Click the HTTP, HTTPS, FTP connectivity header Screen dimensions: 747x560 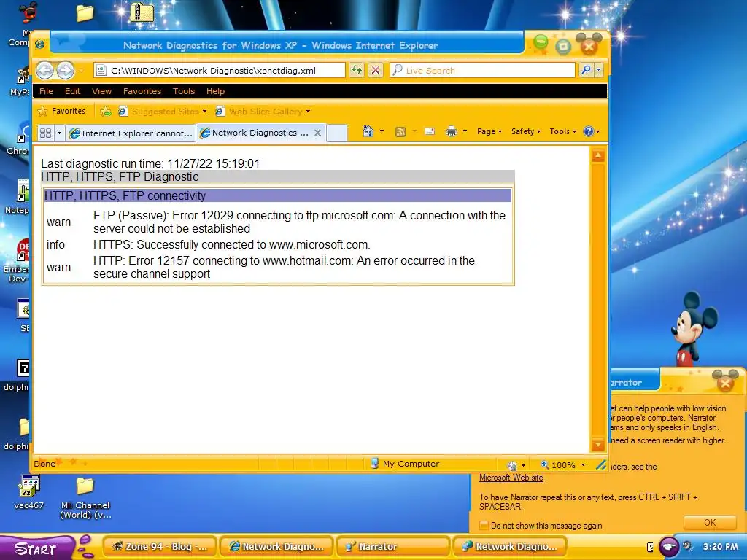click(x=278, y=195)
